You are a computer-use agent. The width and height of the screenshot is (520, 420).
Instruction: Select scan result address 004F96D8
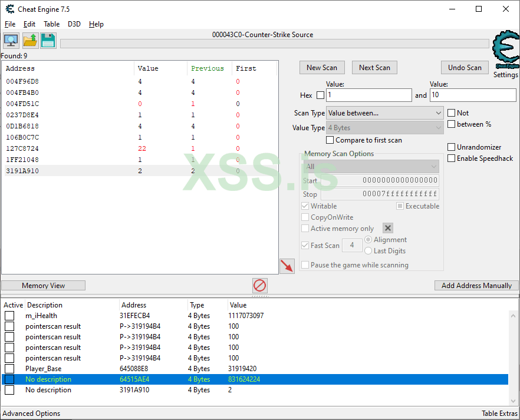(22, 81)
